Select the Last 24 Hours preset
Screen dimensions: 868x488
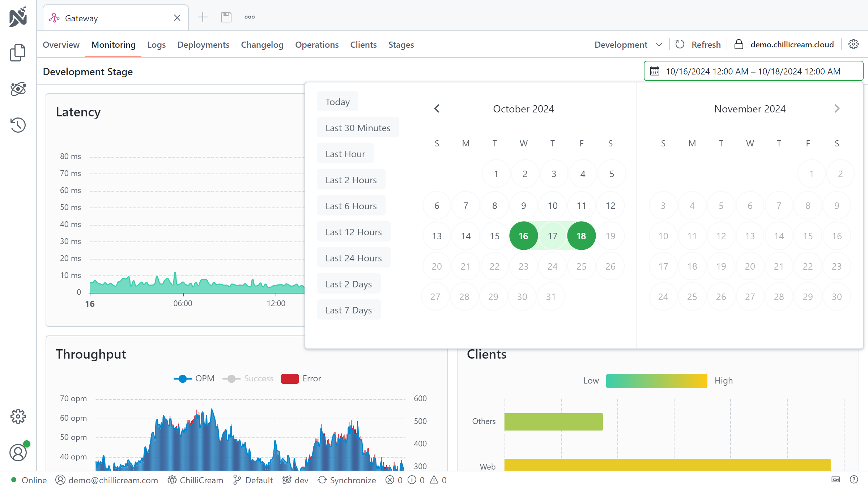pyautogui.click(x=353, y=258)
